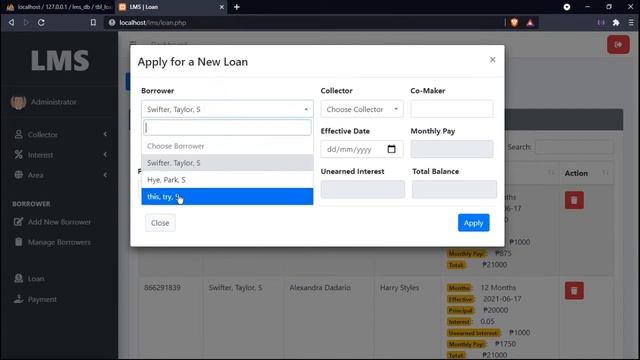Close the LMS | Loan tab
This screenshot has height=360, width=640.
pyautogui.click(x=222, y=7)
